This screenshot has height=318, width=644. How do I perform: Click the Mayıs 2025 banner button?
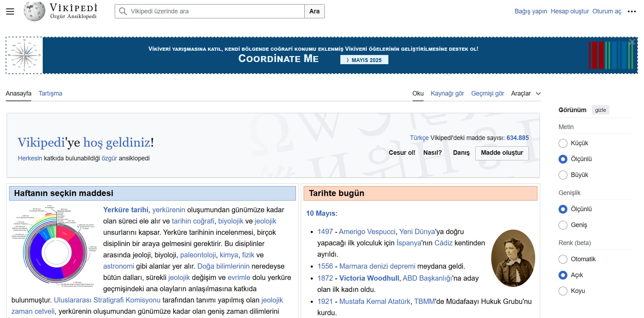(364, 60)
